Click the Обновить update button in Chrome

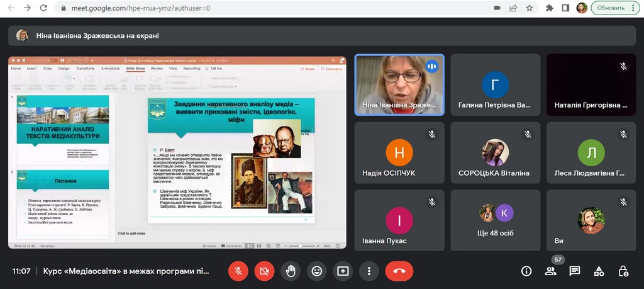pyautogui.click(x=615, y=8)
